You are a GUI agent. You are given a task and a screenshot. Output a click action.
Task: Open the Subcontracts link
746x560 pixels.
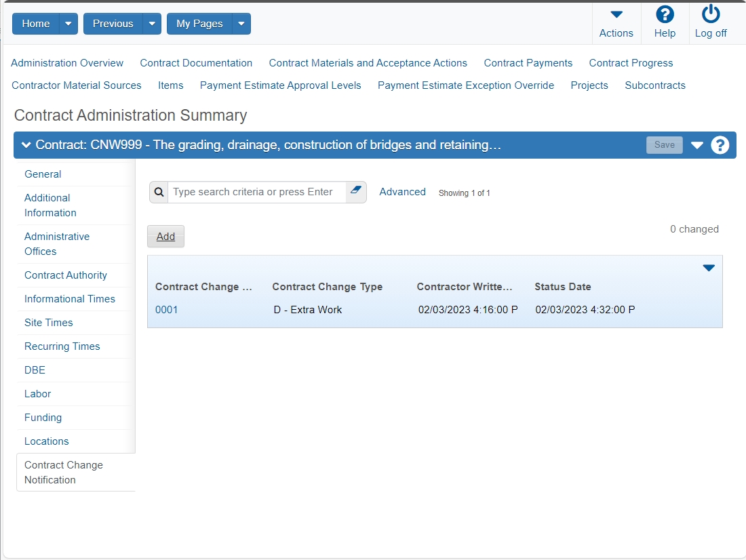click(x=655, y=85)
